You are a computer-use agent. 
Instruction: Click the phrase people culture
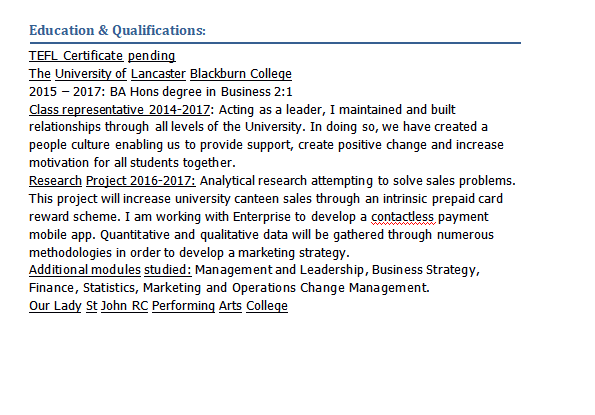coord(69,145)
